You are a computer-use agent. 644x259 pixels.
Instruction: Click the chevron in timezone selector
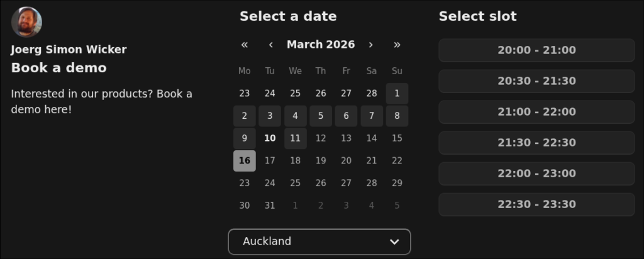(394, 241)
